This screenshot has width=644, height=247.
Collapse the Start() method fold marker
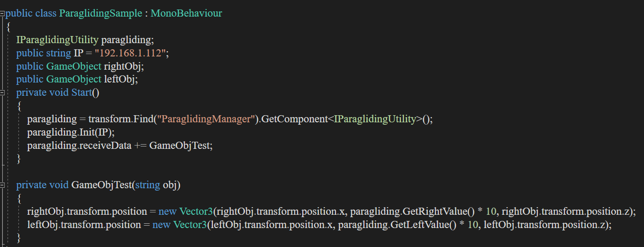pyautogui.click(x=2, y=92)
